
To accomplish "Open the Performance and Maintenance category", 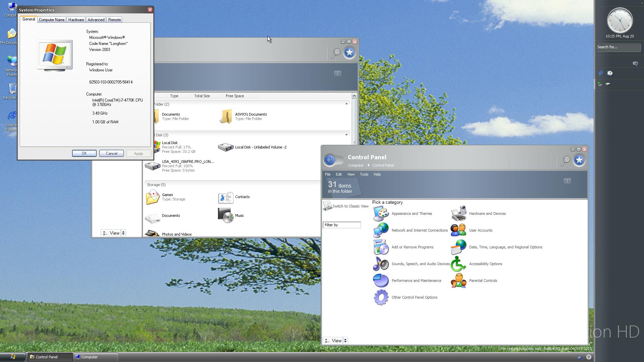I will pos(416,281).
